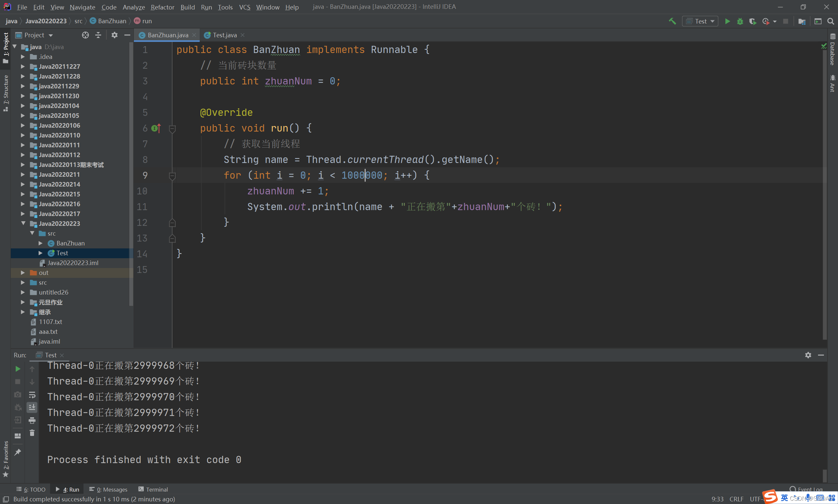The width and height of the screenshot is (838, 504).
Task: Open Project Structure icon
Action: click(x=802, y=21)
